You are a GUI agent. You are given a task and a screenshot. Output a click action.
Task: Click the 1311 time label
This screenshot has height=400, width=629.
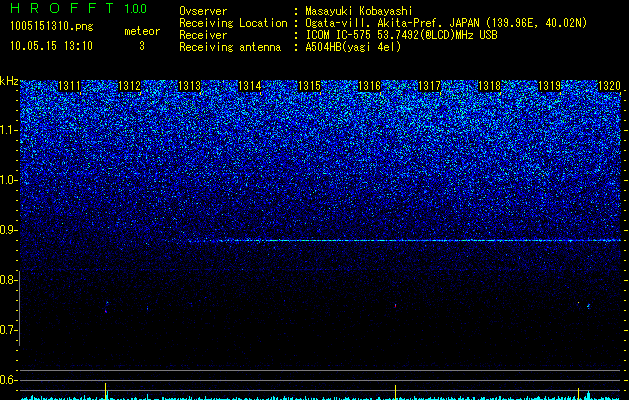(x=69, y=86)
